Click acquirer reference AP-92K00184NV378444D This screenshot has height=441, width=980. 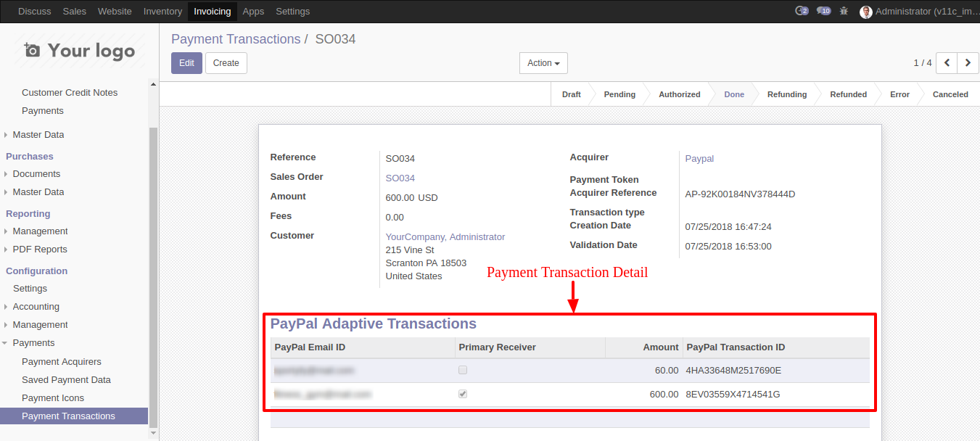pyautogui.click(x=740, y=194)
